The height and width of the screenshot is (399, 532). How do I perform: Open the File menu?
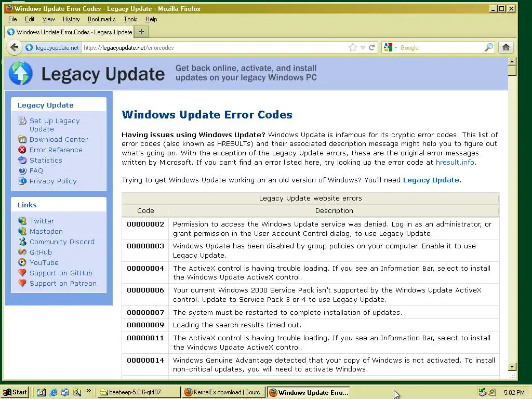click(12, 19)
